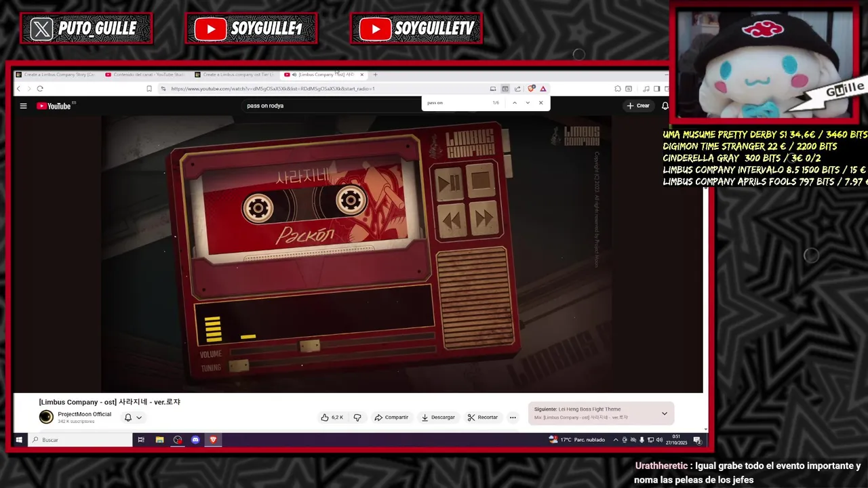
Task: Click the video player to pause playback
Action: (357, 254)
